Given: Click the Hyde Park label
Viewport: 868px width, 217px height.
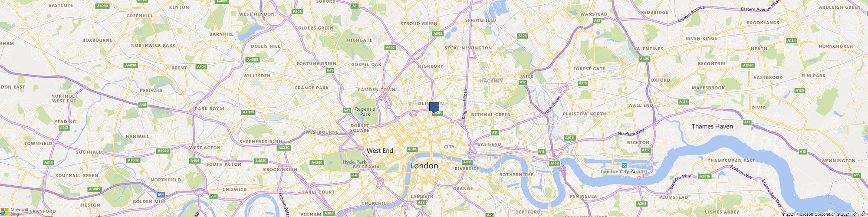Looking at the screenshot, I should tap(355, 162).
